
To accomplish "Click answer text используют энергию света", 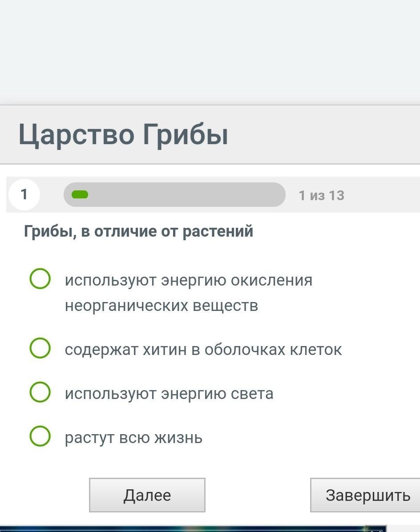I will click(169, 394).
